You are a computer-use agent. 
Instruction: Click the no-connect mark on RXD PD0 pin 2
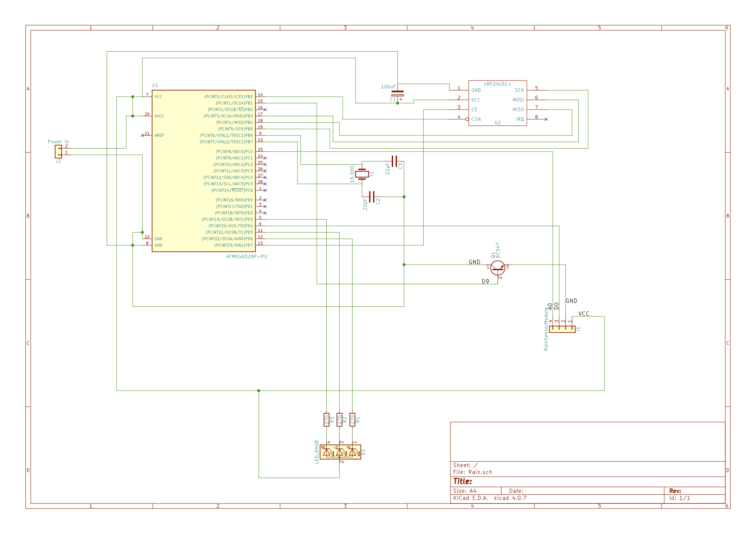pos(265,200)
